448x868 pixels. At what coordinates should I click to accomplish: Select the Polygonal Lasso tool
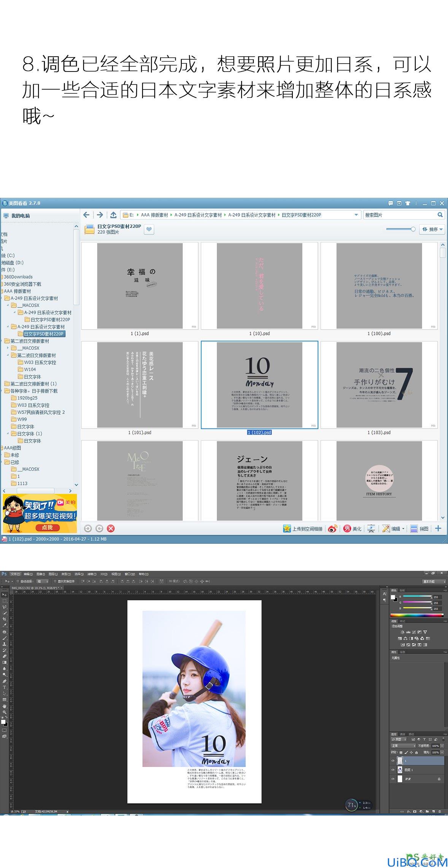coord(4,607)
